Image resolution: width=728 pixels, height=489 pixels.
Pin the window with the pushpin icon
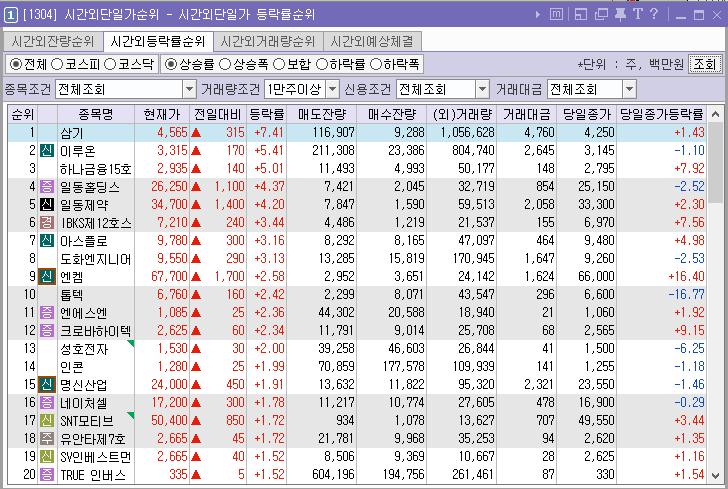(620, 14)
